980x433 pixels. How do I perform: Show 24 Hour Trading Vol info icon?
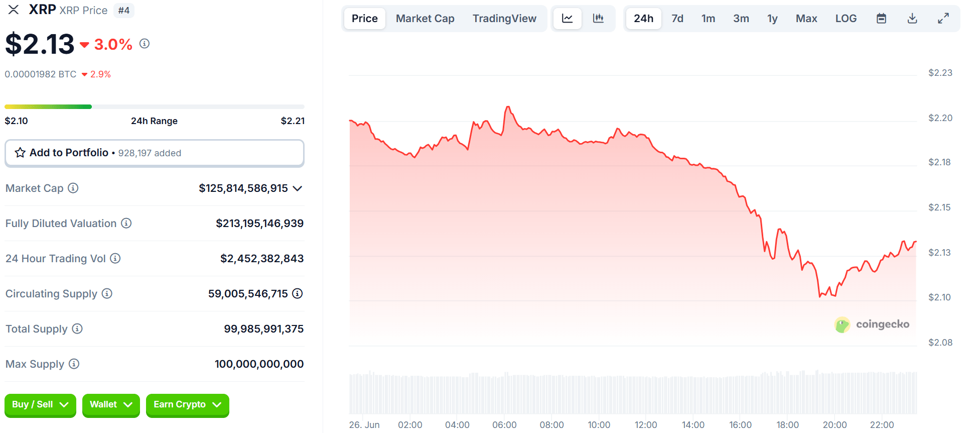click(x=115, y=258)
